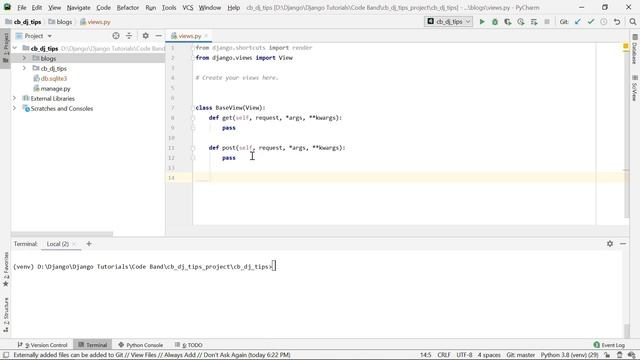Screen dimensions: 640x360
Task: Click line 14 in the code editor
Action: tap(408, 178)
